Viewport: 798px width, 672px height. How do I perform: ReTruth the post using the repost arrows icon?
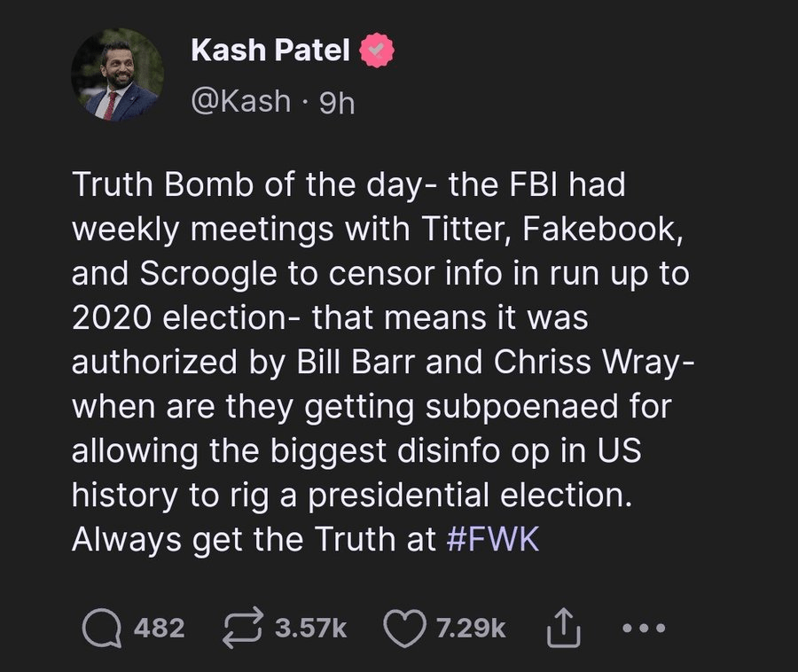[x=243, y=628]
